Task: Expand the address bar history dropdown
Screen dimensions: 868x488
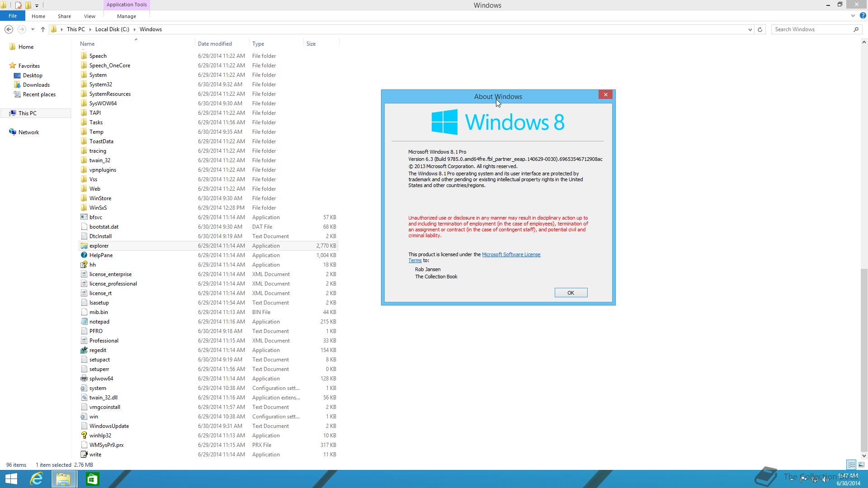Action: click(750, 29)
